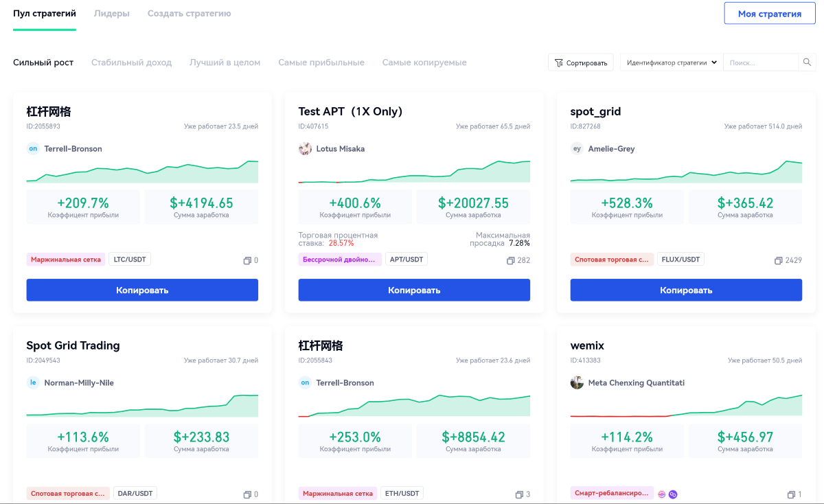
Task: Click the copy count icon on 杠杆网格 LTC/USDT card
Action: (x=247, y=261)
